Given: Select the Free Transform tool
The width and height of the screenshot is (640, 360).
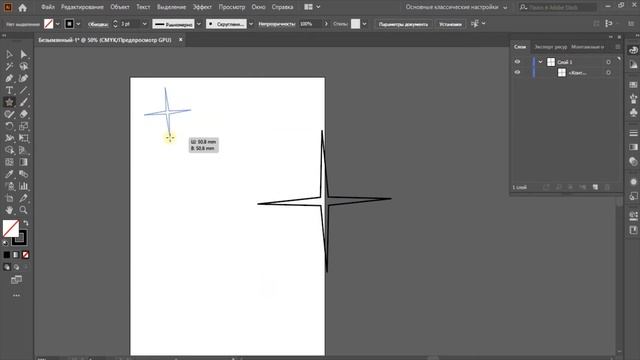Looking at the screenshot, I should tap(23, 138).
